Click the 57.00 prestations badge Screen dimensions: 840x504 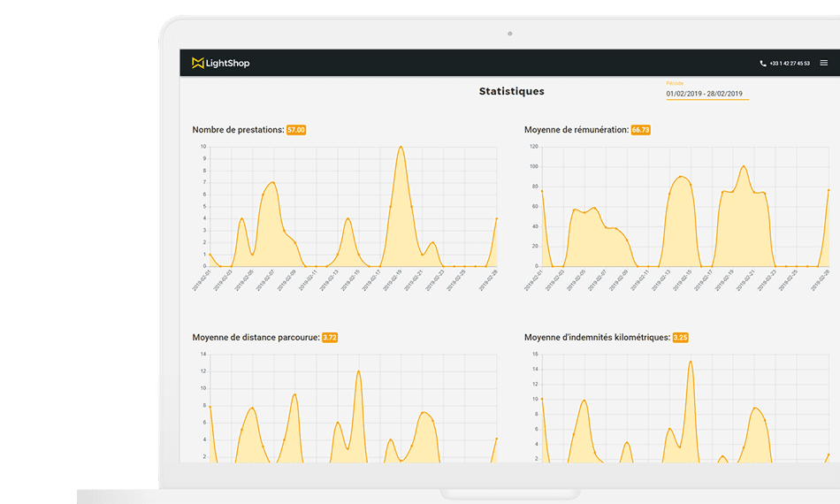pyautogui.click(x=296, y=130)
